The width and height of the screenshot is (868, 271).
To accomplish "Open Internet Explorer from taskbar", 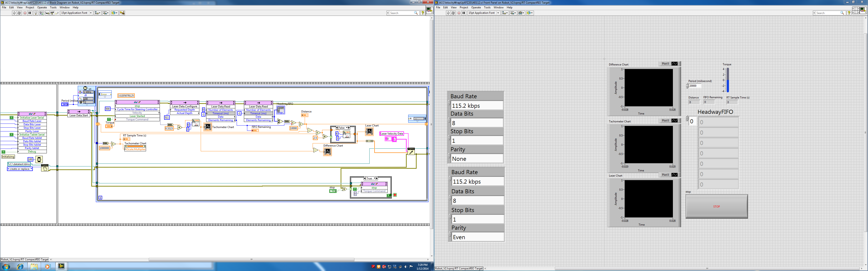I will click(20, 267).
